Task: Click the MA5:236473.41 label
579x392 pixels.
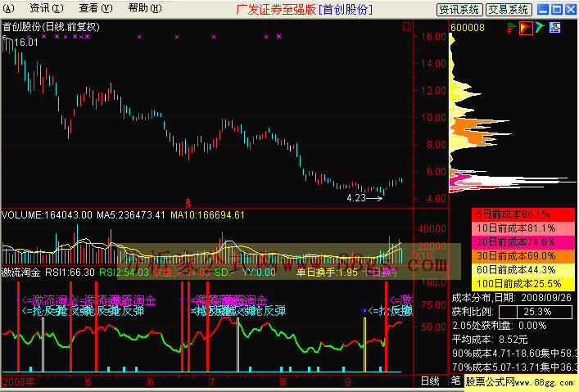Action: [131, 215]
